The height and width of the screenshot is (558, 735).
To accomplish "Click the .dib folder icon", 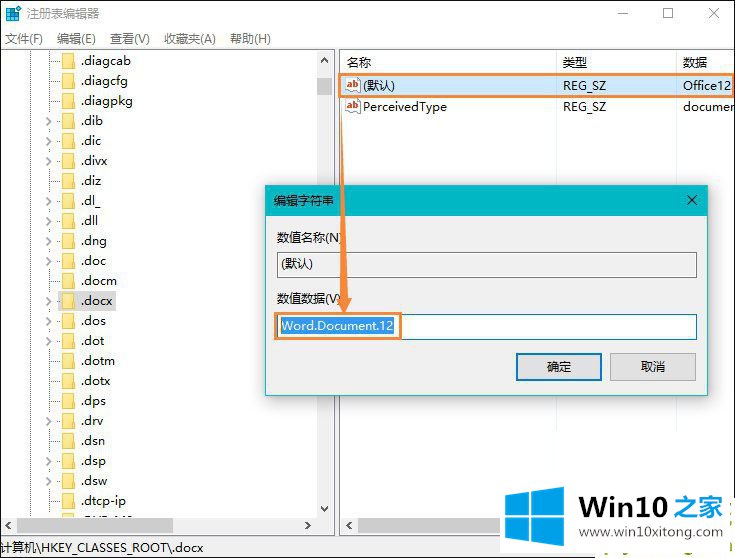I will 68,121.
